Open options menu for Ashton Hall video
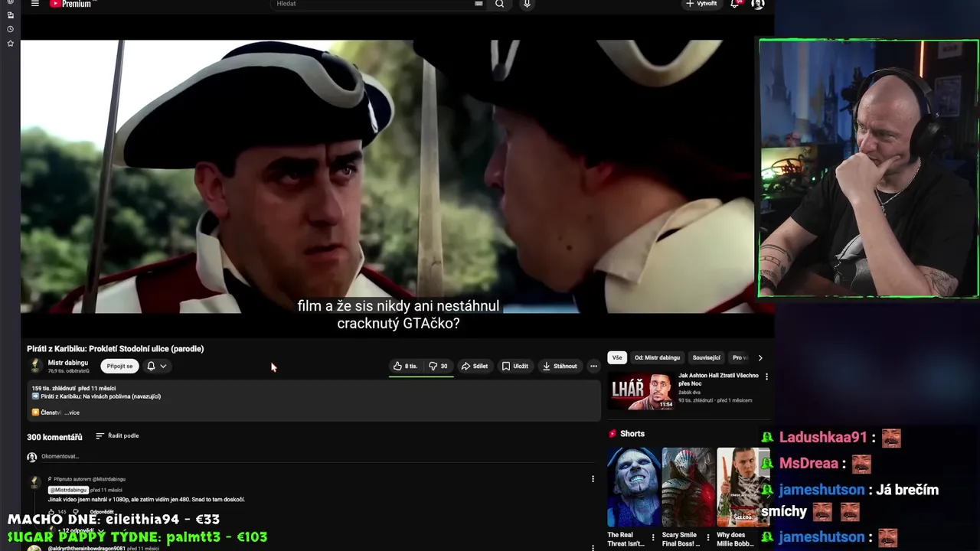This screenshot has height=551, width=980. (x=766, y=377)
